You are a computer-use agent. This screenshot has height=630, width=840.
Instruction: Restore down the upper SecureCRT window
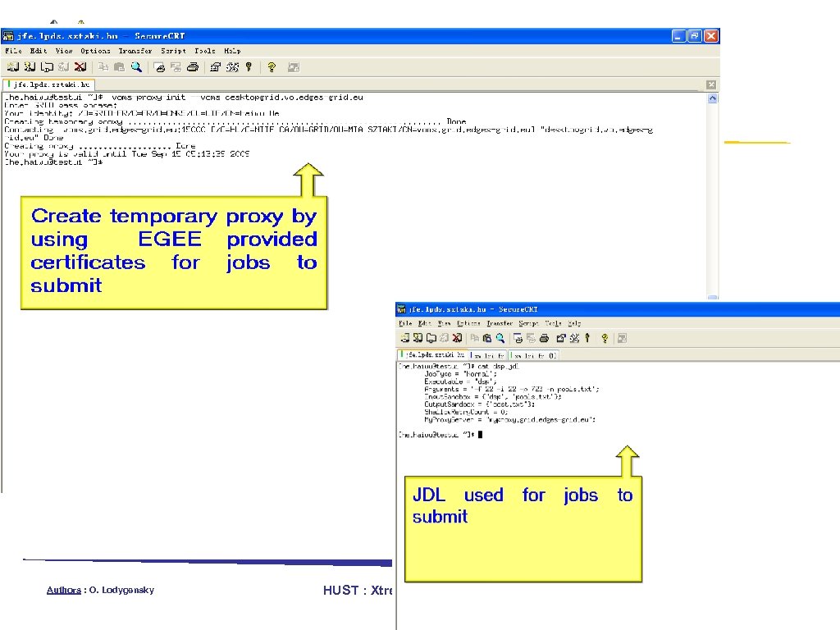pyautogui.click(x=694, y=36)
